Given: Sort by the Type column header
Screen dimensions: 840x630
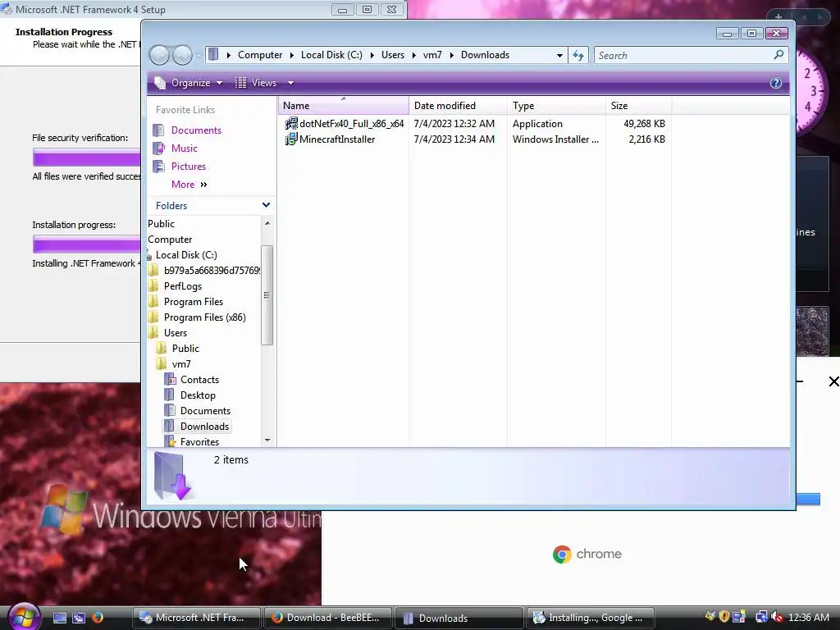Looking at the screenshot, I should tap(556, 106).
